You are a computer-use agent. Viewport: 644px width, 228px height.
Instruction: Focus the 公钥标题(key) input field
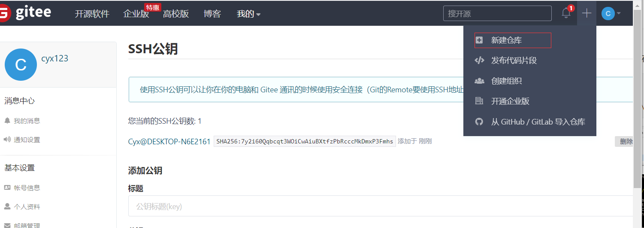click(x=381, y=206)
